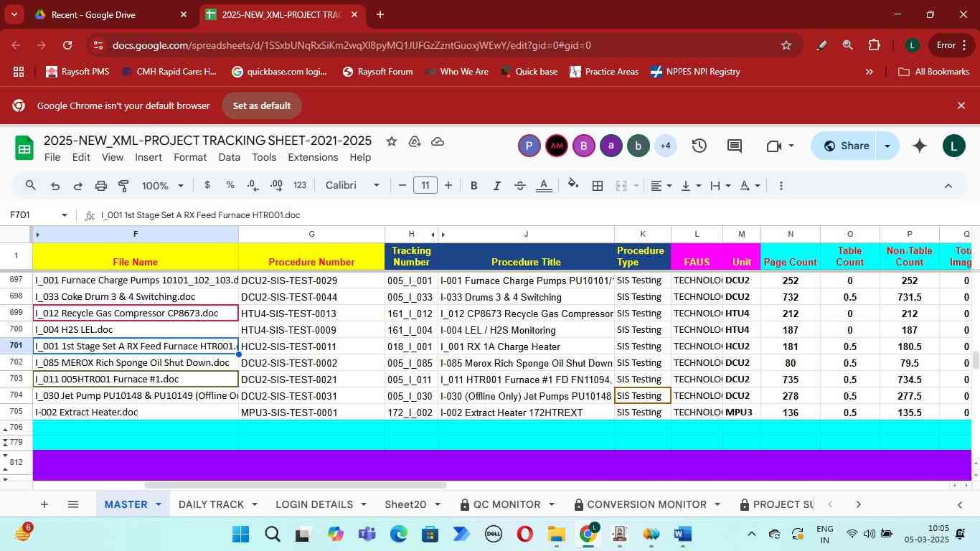Redo the last undone action
980x551 pixels.
pos(77,186)
